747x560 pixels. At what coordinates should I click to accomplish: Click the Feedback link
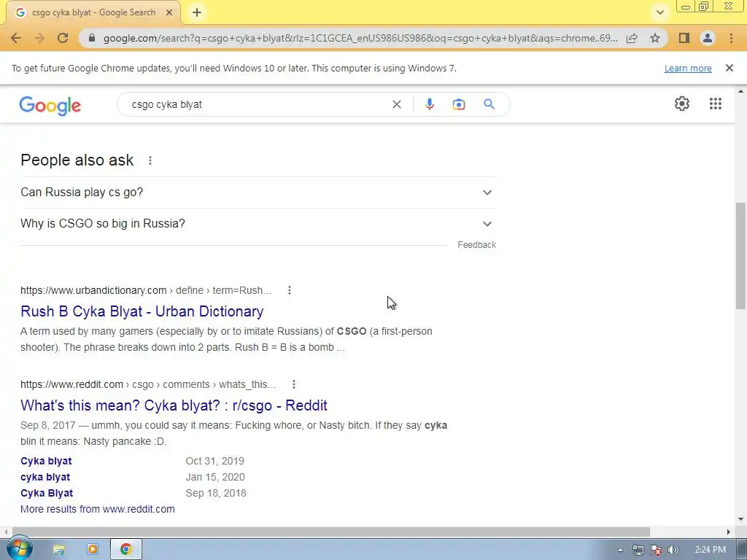476,245
